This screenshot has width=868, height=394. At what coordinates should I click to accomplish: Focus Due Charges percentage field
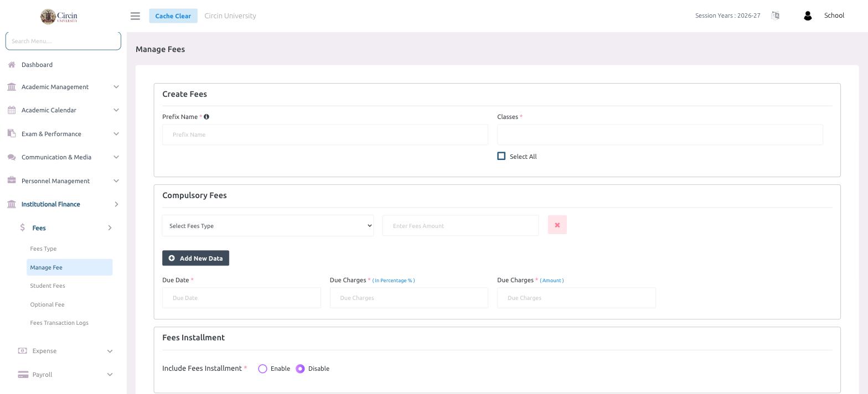click(409, 298)
